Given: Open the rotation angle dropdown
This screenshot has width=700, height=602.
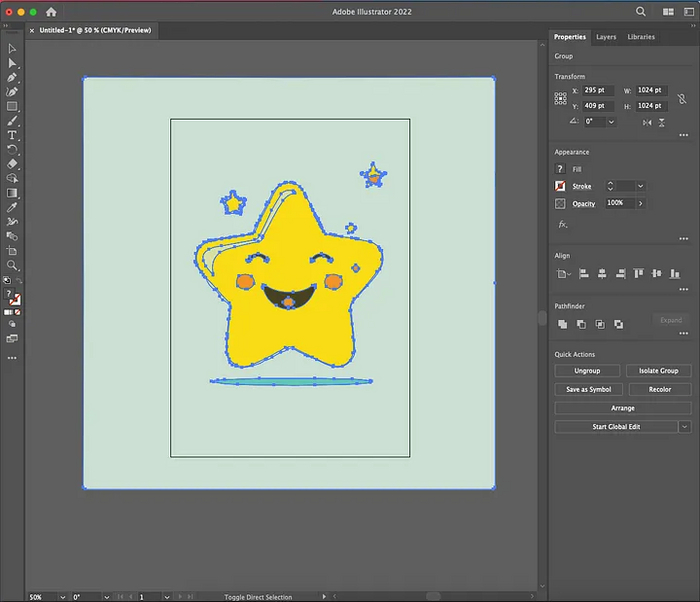Looking at the screenshot, I should tap(611, 121).
